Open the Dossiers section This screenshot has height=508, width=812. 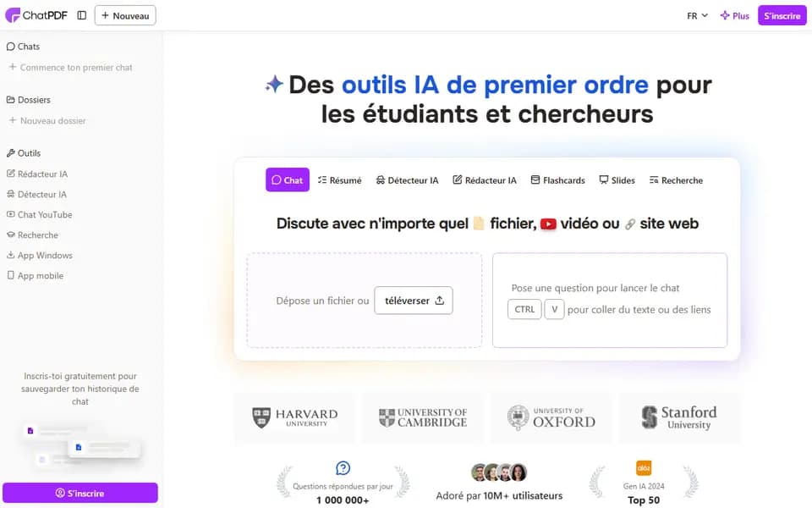[29, 100]
